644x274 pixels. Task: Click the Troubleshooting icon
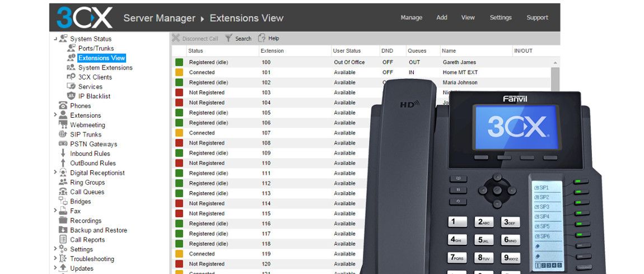coord(63,258)
